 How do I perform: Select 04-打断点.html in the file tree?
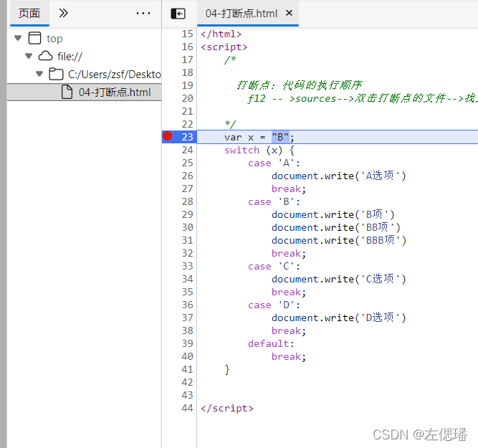(84, 92)
